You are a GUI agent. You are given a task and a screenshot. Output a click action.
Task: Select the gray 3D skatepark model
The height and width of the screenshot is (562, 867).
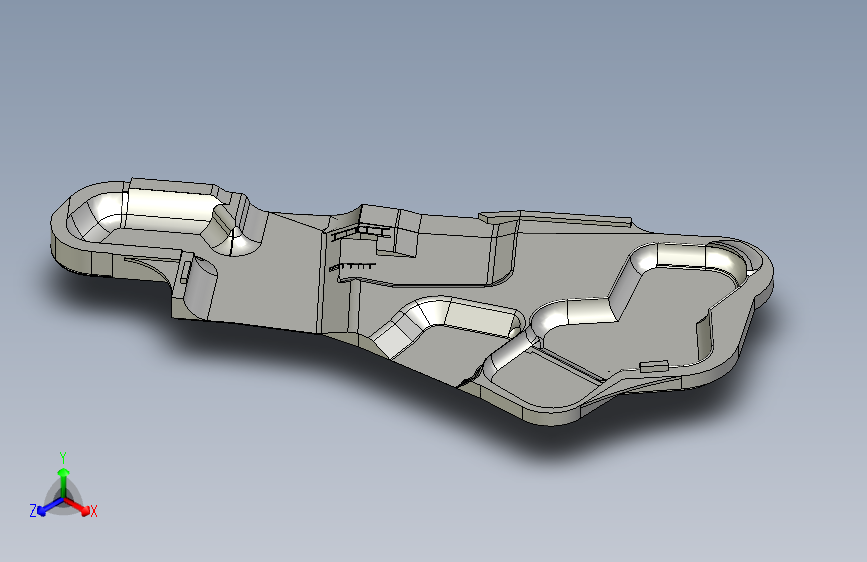[x=412, y=301]
